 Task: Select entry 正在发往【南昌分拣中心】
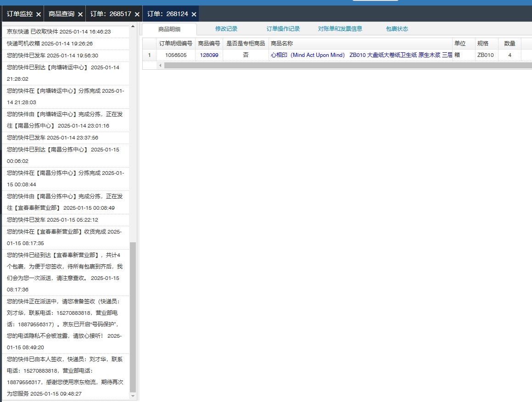[66, 120]
